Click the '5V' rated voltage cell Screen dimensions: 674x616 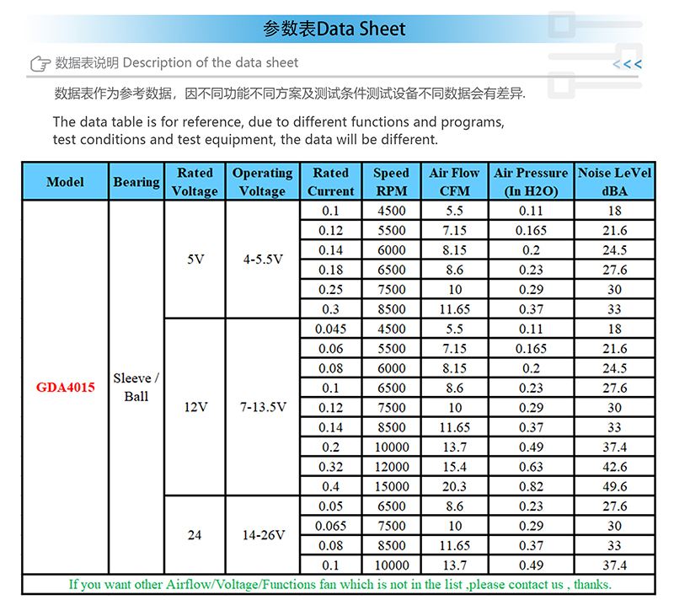point(195,260)
